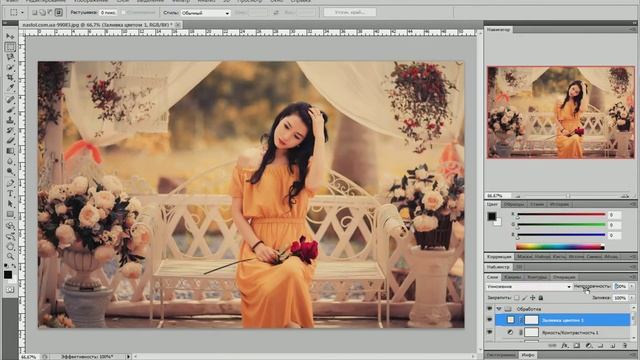Open Стиль dropdown showing Обычный
The image size is (640, 360).
[x=206, y=13]
